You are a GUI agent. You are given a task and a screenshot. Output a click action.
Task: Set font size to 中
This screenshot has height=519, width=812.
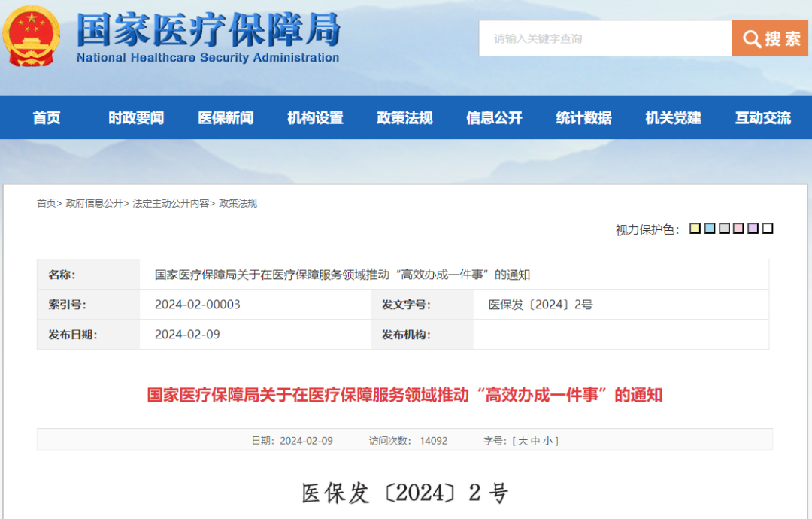pyautogui.click(x=535, y=441)
